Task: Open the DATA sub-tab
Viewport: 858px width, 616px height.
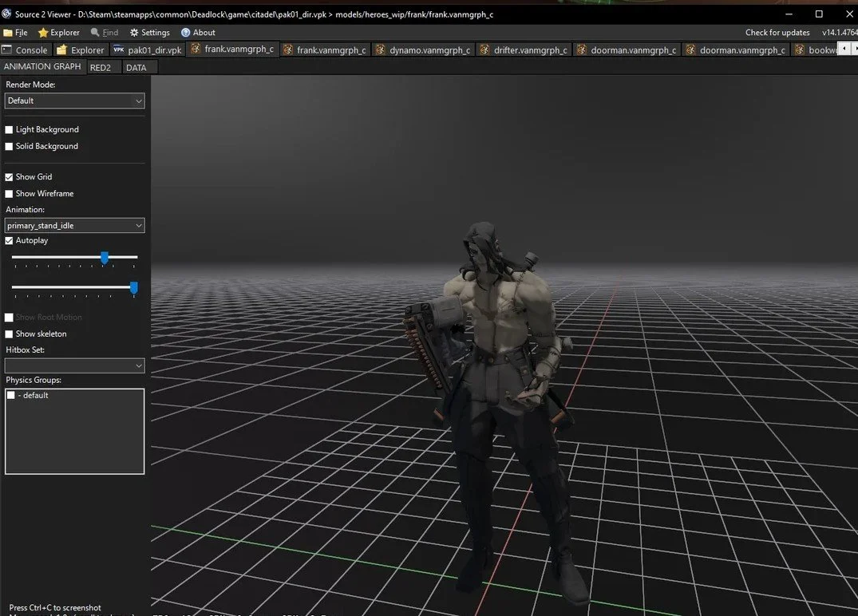Action: (136, 67)
